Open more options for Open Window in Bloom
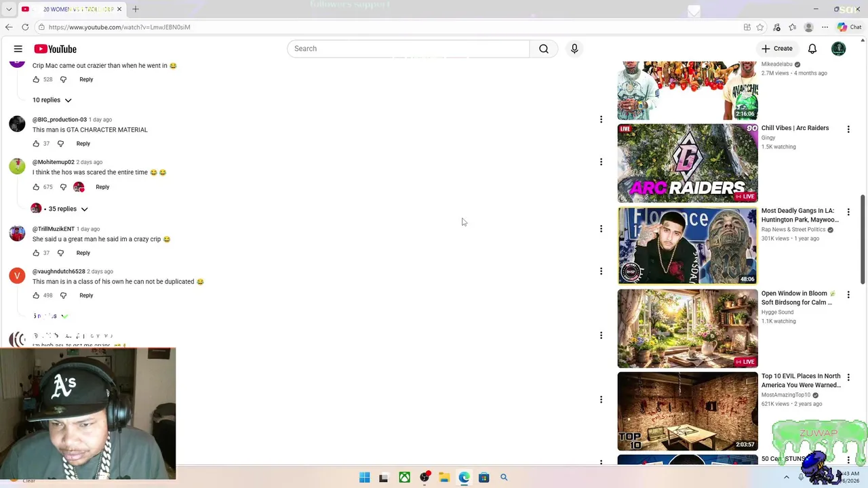 (x=848, y=294)
